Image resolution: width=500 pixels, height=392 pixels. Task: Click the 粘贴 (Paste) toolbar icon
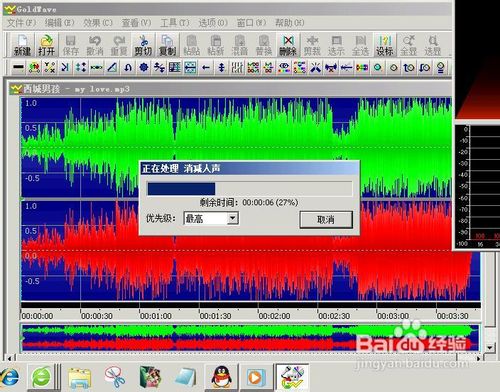point(191,45)
